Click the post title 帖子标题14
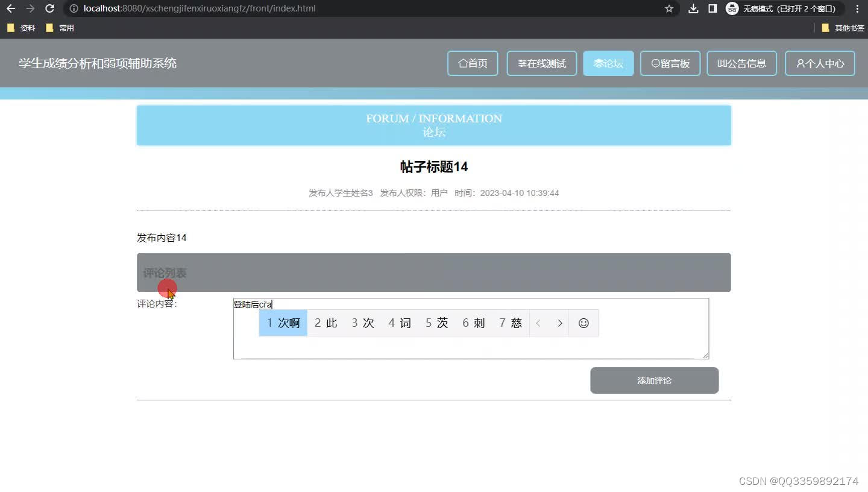 click(434, 167)
